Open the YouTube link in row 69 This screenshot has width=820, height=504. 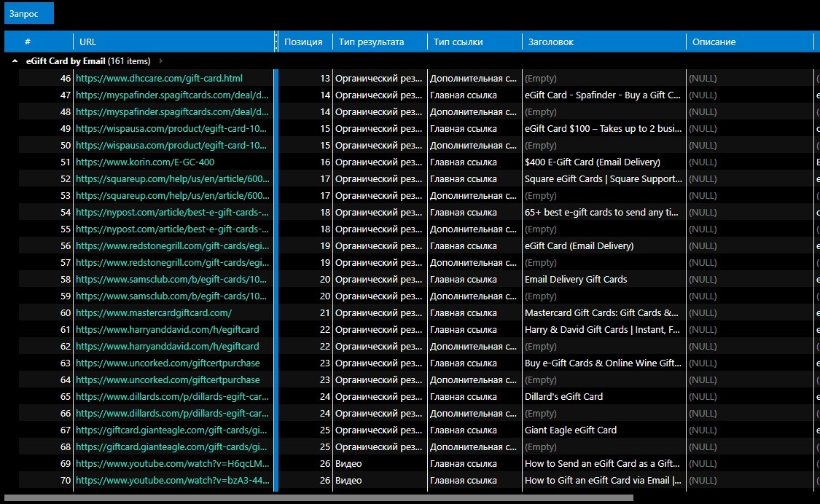tap(173, 463)
